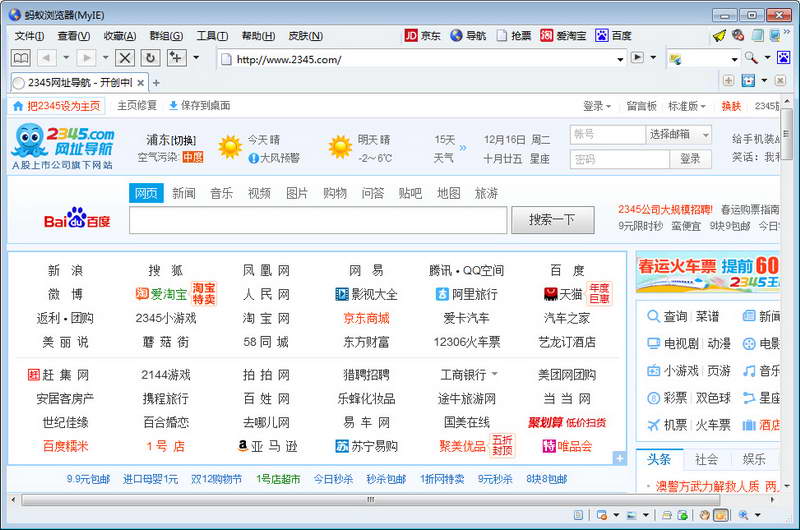Click 浦东 [切换] city switch link
The image size is (800, 530).
(171, 140)
